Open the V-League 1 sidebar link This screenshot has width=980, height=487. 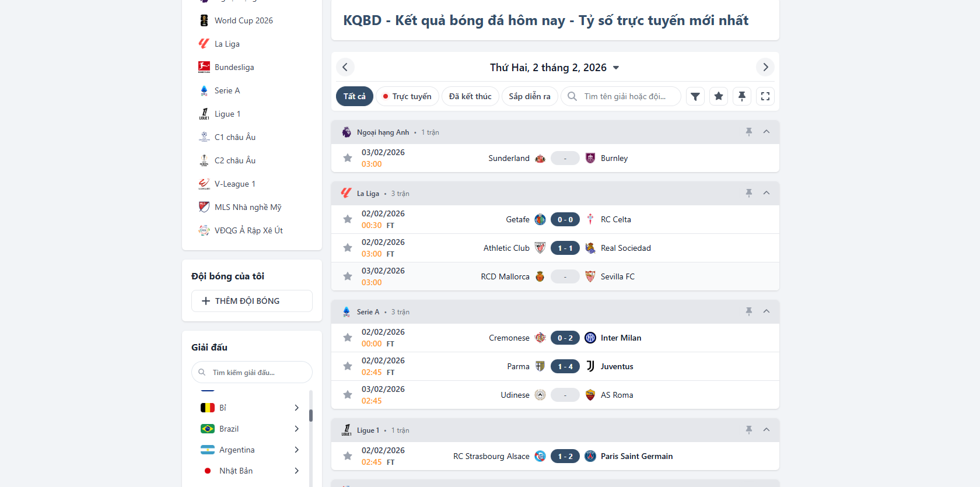[x=235, y=184]
